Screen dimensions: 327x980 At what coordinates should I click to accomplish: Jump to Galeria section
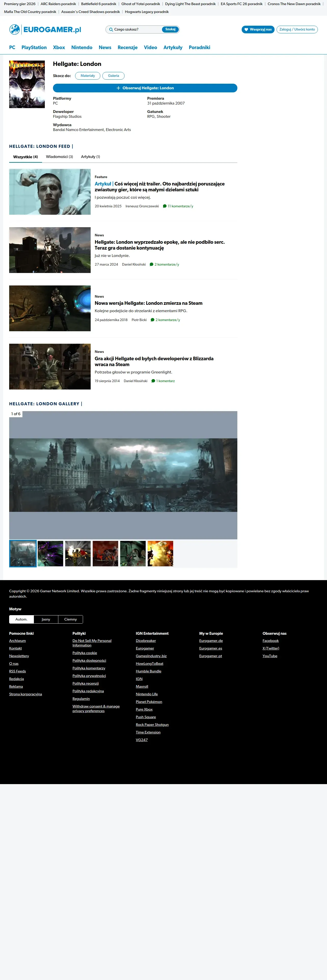tap(113, 76)
